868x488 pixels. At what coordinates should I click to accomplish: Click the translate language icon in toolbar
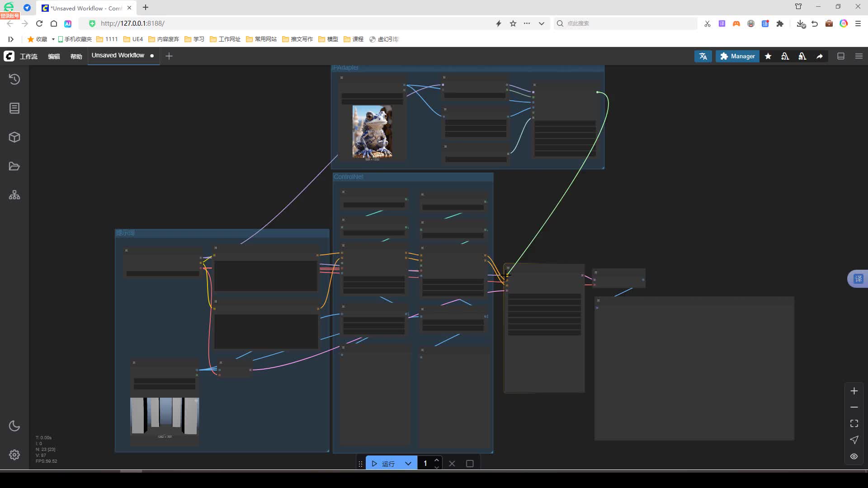703,56
